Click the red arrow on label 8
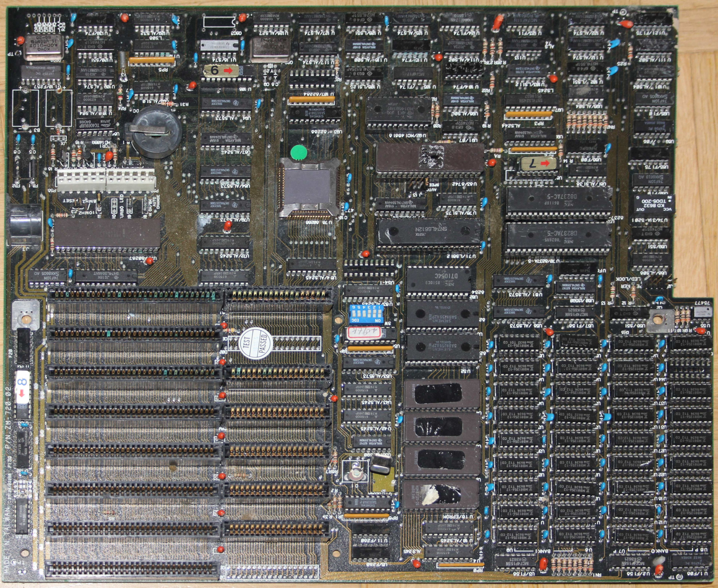718x588 pixels. tap(21, 392)
